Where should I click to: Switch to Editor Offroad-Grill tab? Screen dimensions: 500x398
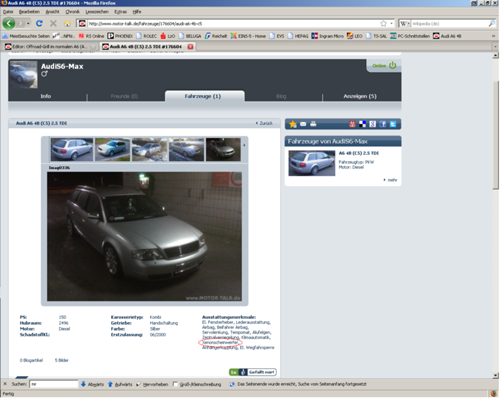pyautogui.click(x=50, y=47)
